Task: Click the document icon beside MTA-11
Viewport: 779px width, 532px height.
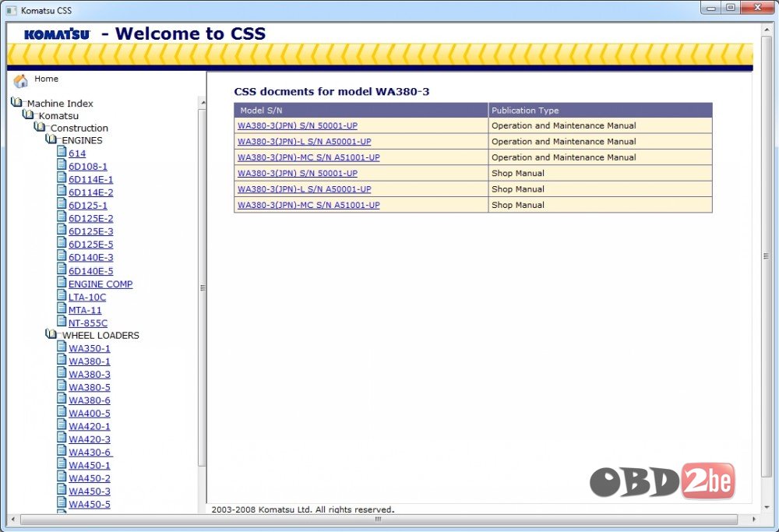Action: coord(62,308)
